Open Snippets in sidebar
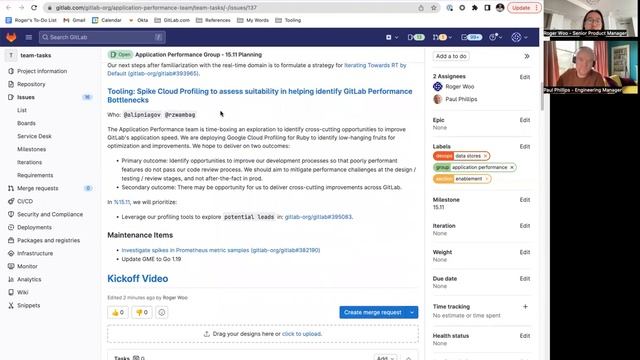640x360 pixels. coord(29,305)
